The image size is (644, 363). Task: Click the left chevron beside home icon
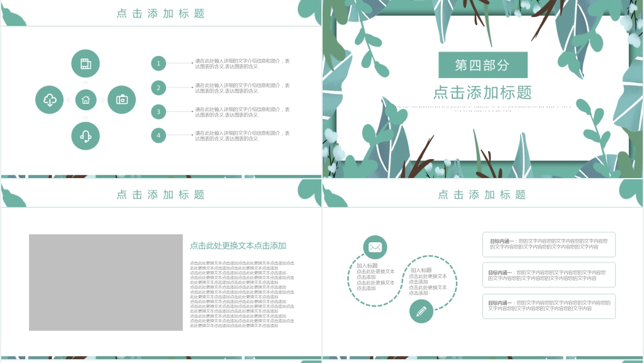coord(68,99)
